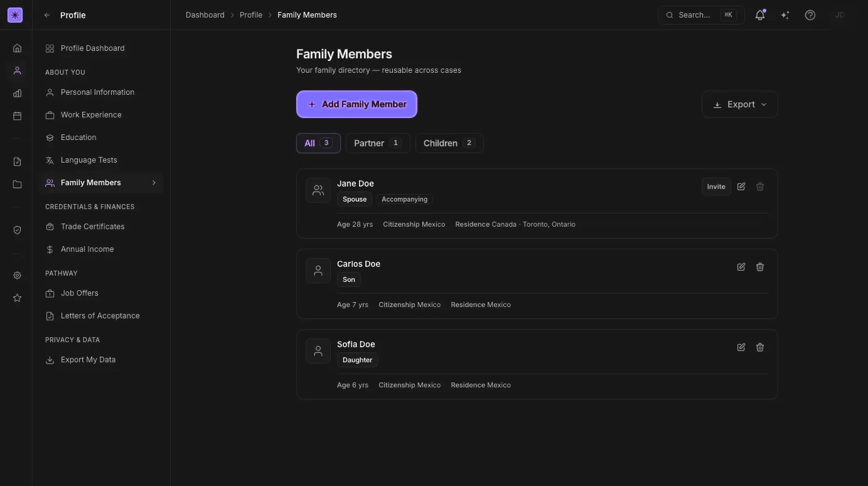Screen dimensions: 868x486
Task: Go to Work Experience
Action: (101, 115)
